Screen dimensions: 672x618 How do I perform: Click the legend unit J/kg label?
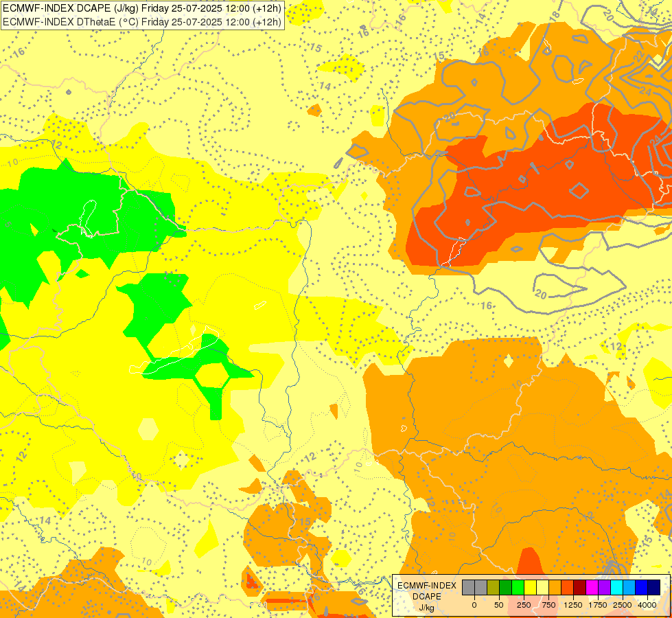(426, 608)
